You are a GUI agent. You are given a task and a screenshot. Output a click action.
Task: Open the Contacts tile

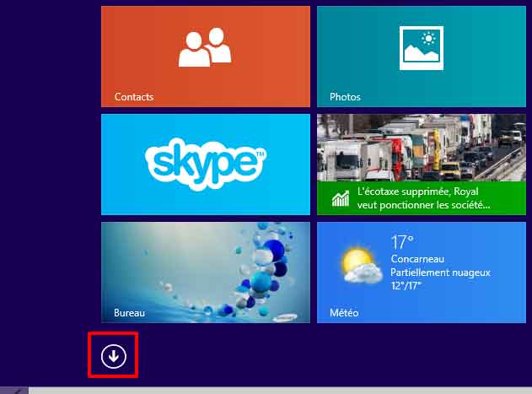pyautogui.click(x=206, y=57)
